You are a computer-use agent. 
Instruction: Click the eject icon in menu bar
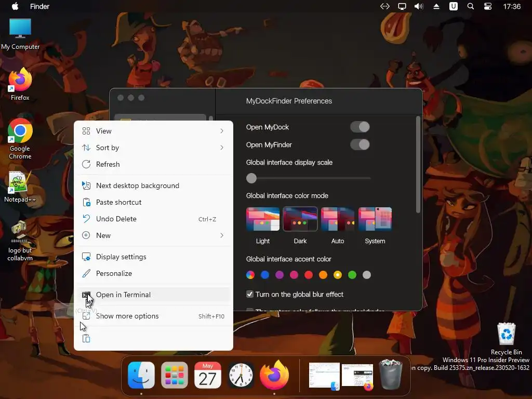436,6
